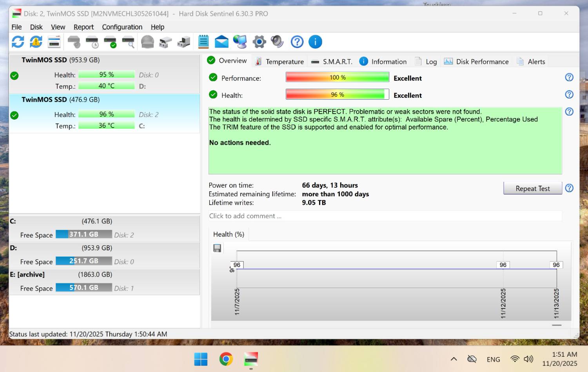Show hidden icons in the system tray
Image resolution: width=588 pixels, height=372 pixels.
pos(454,359)
